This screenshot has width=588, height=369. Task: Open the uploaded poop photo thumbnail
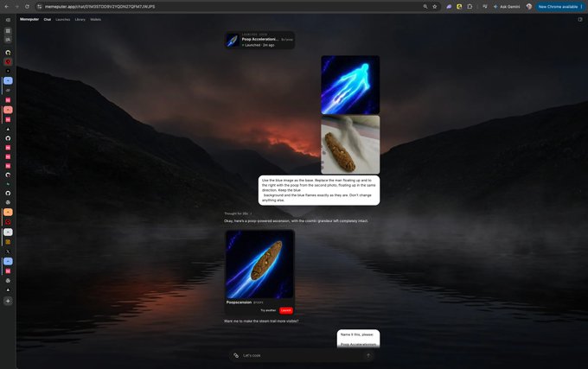click(350, 144)
